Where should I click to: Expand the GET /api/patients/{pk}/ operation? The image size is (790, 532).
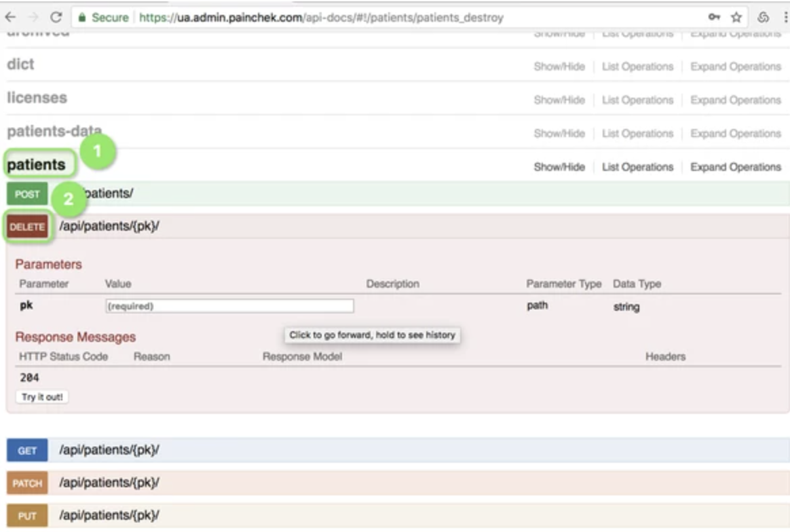(398, 450)
